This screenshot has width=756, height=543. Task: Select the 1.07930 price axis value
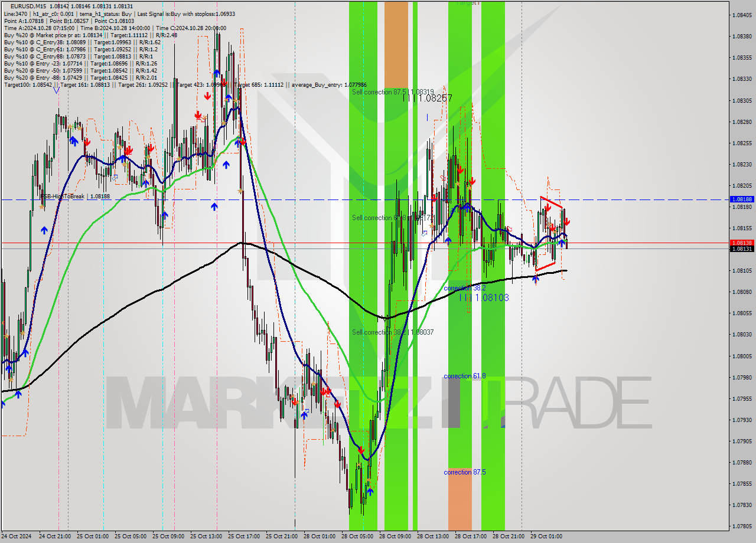click(742, 420)
